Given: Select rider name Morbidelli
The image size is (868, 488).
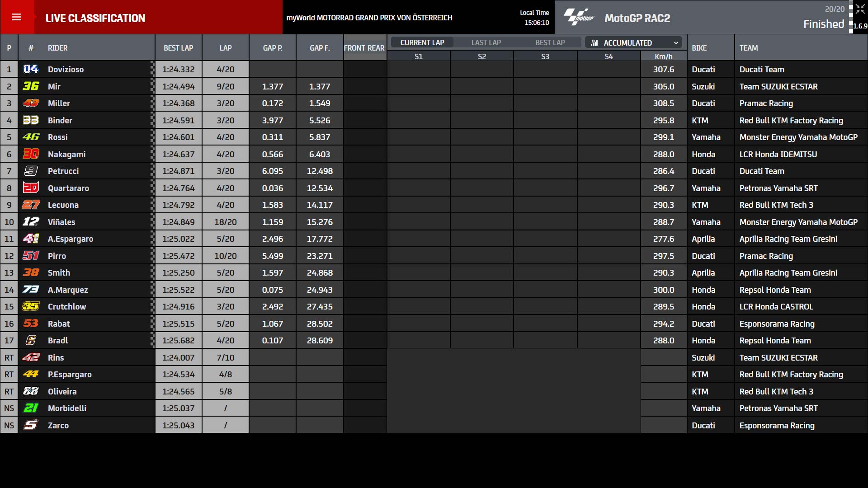Looking at the screenshot, I should (x=67, y=408).
